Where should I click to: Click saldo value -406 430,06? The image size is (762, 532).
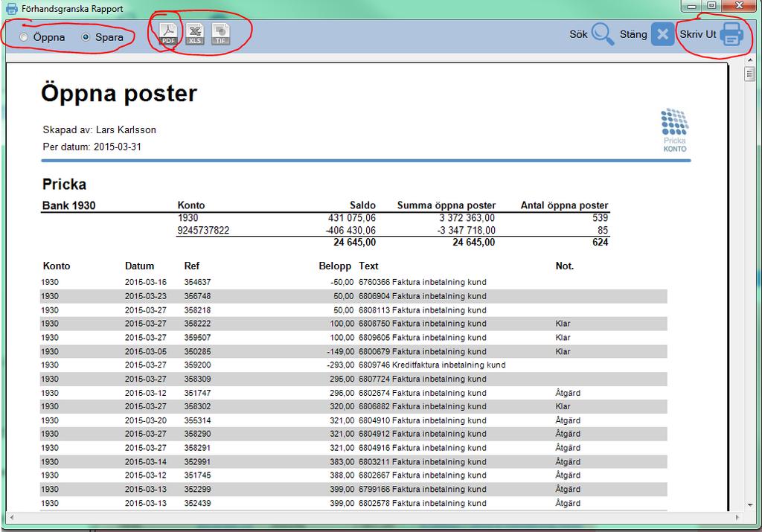coord(350,231)
